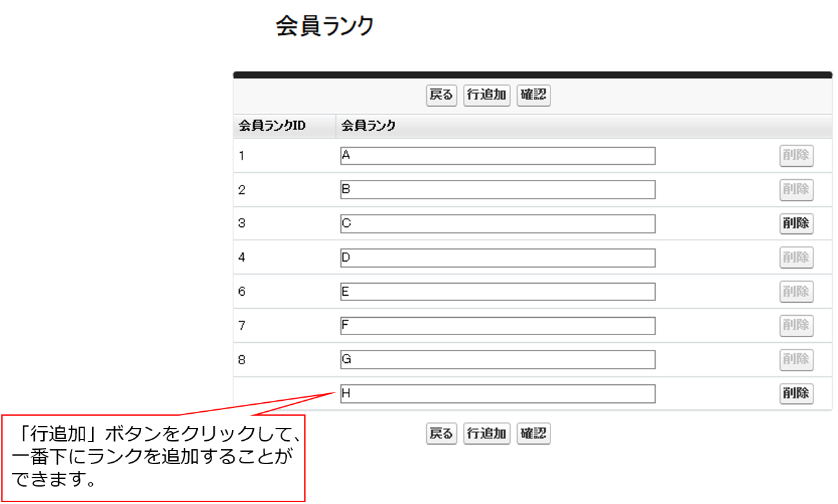Select the rank field containing C
This screenshot has height=504, width=838.
pos(498,224)
